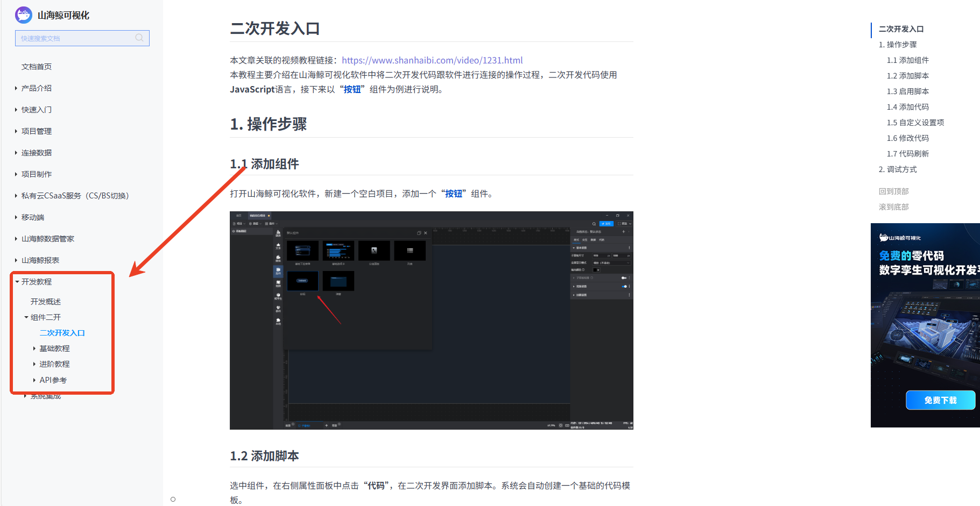The width and height of the screenshot is (980, 506).
Task: Click 滚到底部 to go to bottom
Action: [x=894, y=207]
